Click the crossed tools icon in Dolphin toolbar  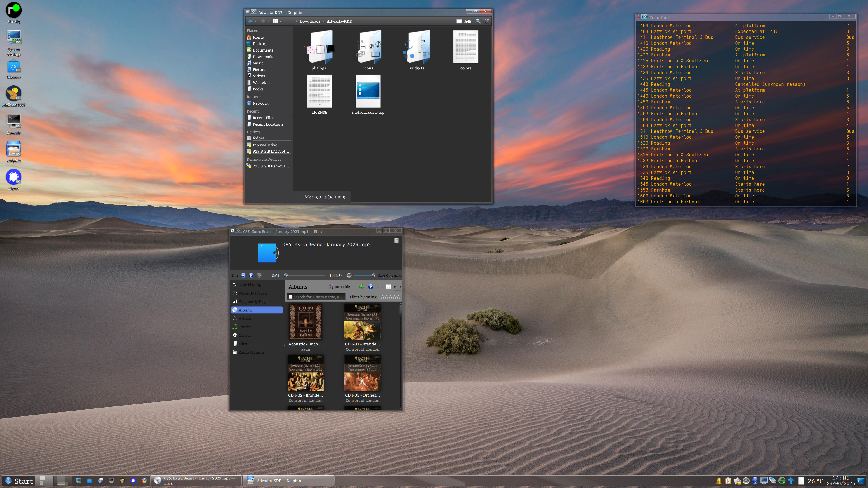coord(487,21)
